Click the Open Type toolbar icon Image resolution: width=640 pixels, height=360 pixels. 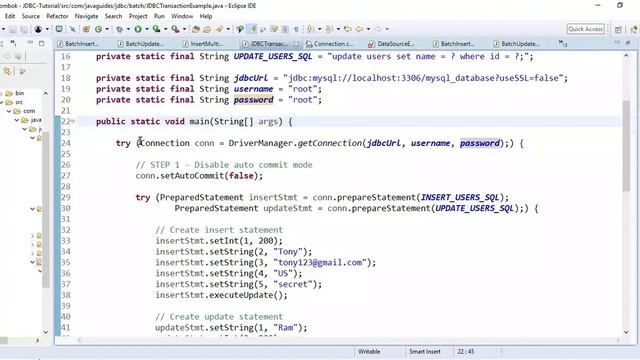pyautogui.click(x=196, y=29)
